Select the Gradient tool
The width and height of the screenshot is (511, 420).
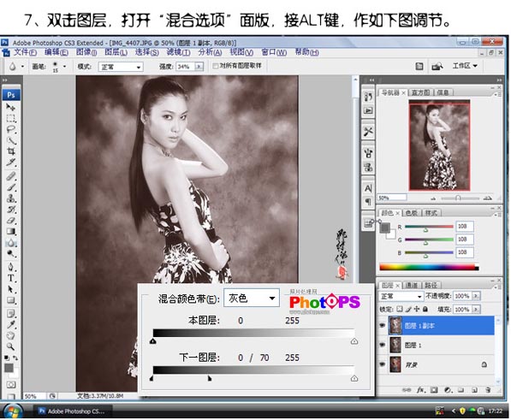11,232
